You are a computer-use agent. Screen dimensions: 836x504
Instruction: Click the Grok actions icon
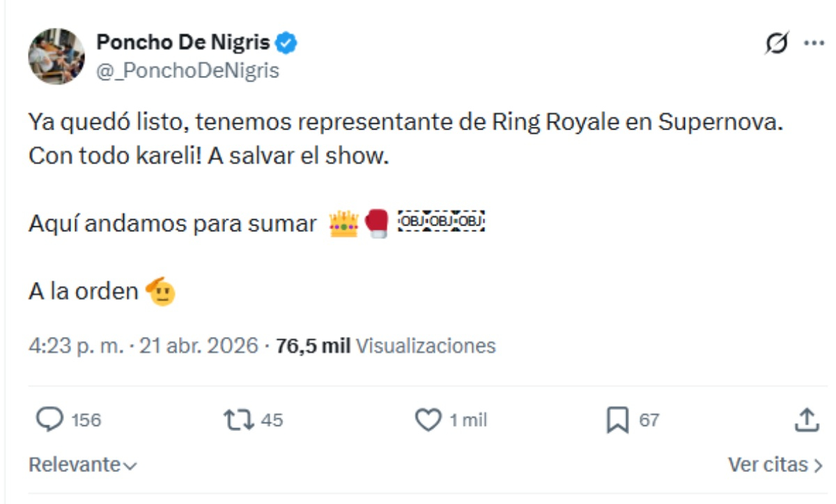click(775, 41)
